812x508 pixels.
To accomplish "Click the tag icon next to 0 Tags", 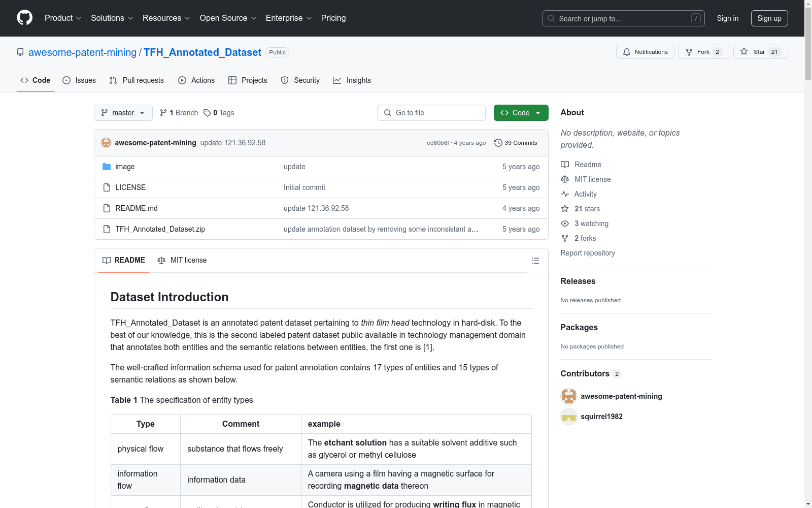I will [x=207, y=113].
